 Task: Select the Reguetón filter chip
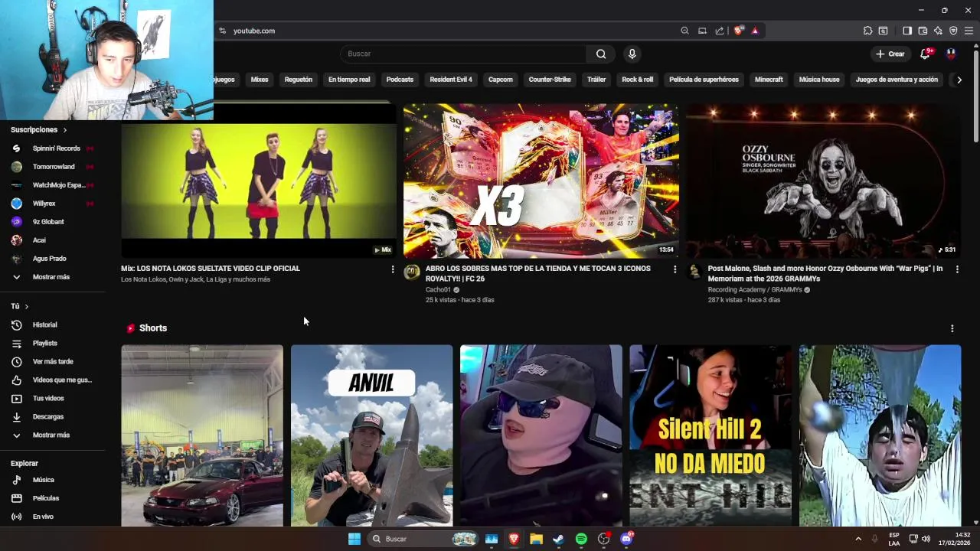coord(299,80)
